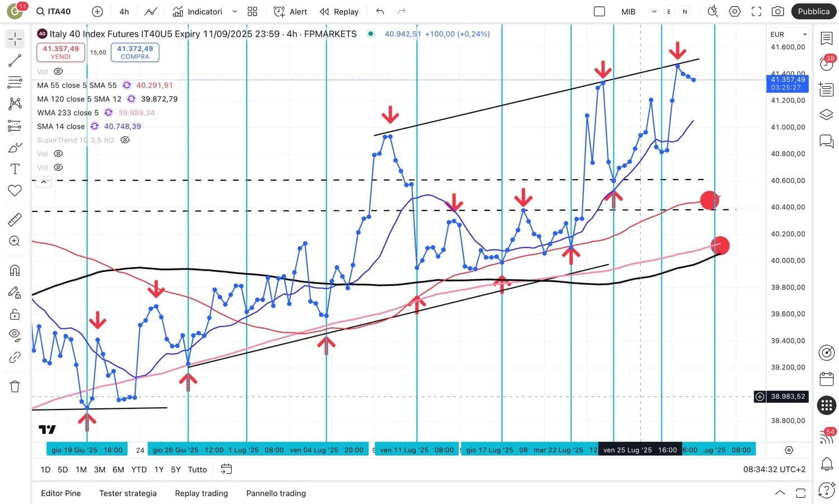
Task: Open the go-to-date calendar icon
Action: click(x=226, y=469)
